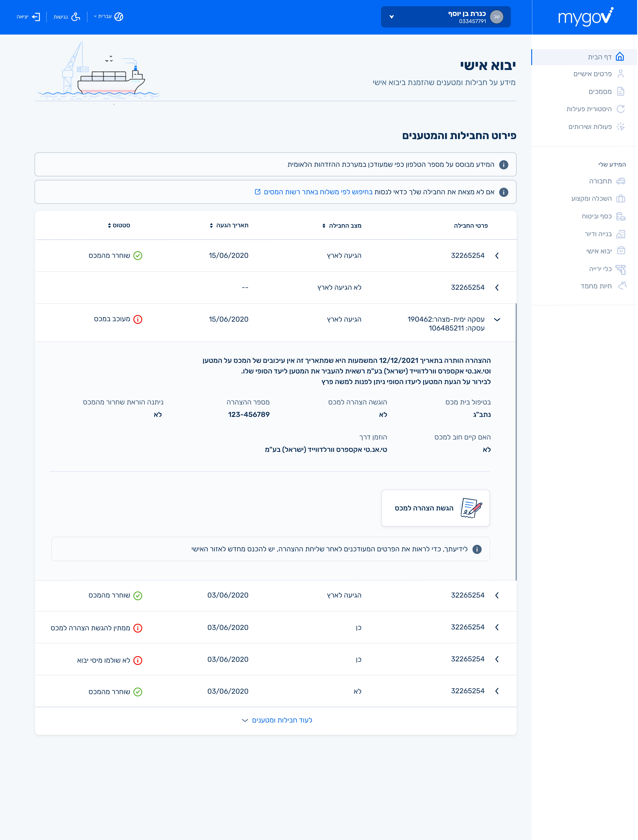Expand the first package row 32265254

(497, 256)
